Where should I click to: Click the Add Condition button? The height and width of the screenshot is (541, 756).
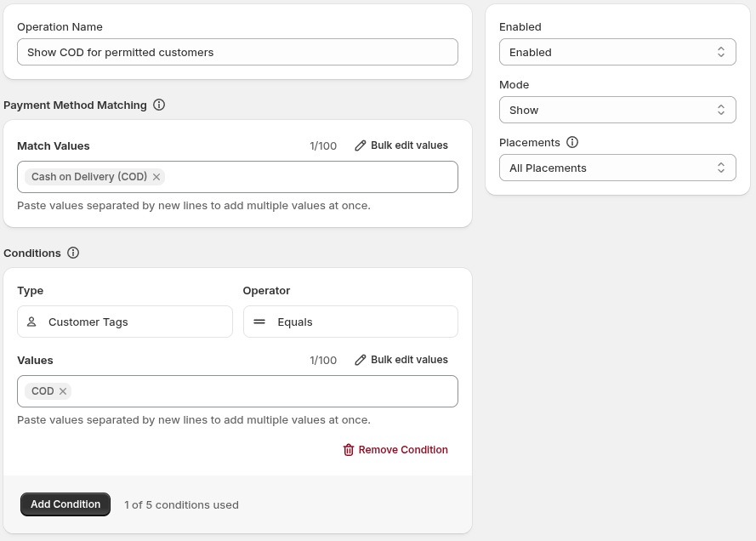65,504
